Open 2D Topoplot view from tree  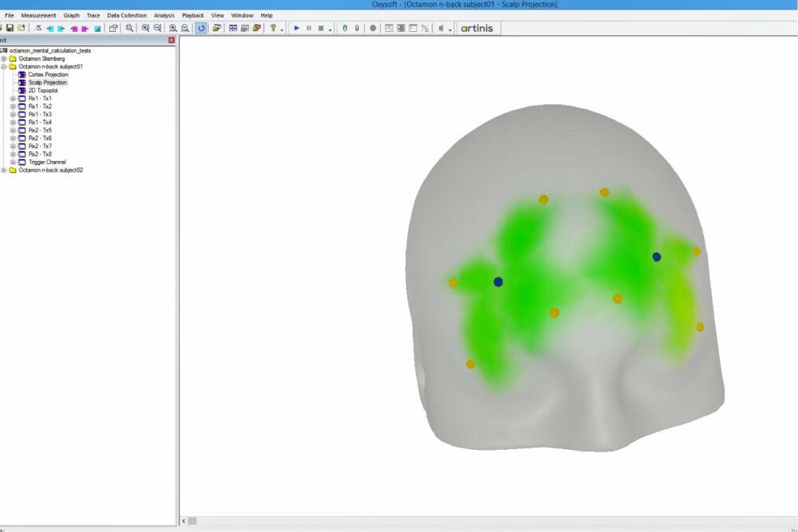tap(43, 90)
